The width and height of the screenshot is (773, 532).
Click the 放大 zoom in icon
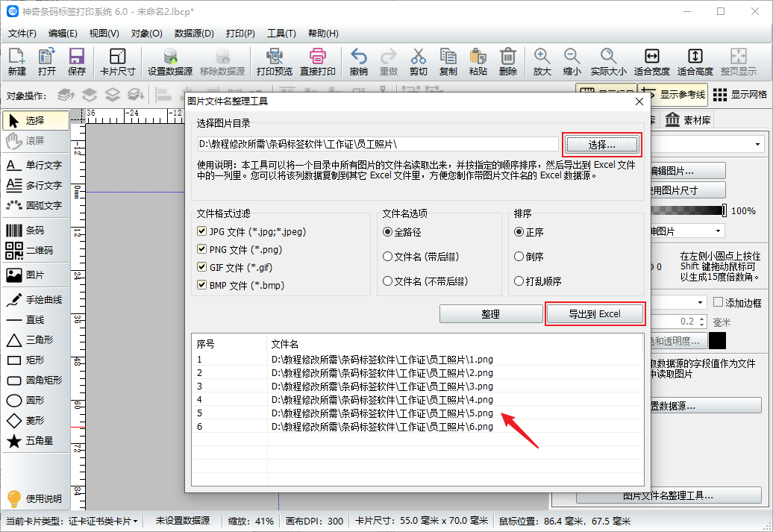[x=542, y=61]
